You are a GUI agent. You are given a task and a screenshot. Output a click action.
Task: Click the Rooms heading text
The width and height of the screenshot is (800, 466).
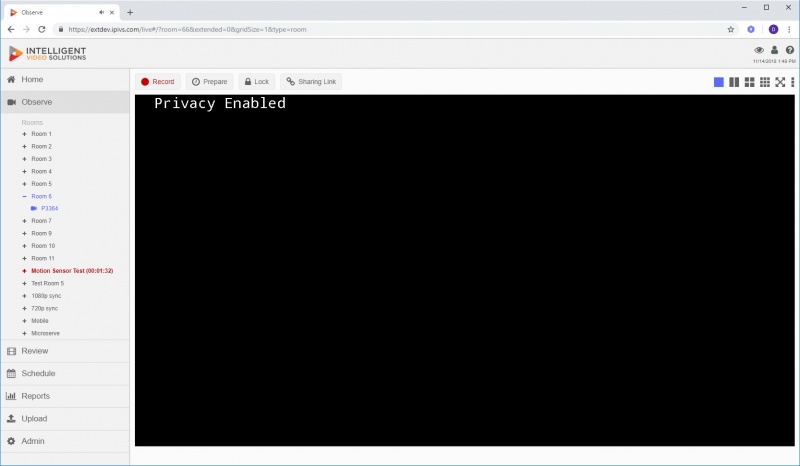tap(32, 122)
